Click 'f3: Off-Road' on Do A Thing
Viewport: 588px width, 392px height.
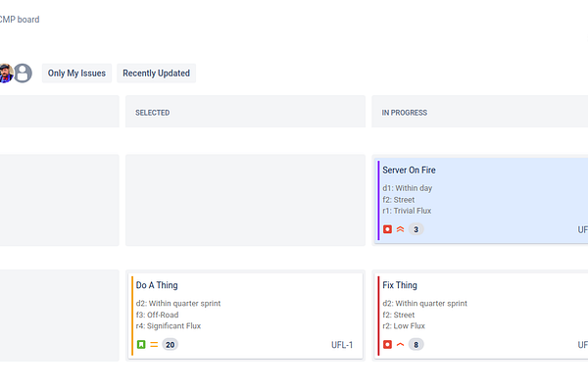coord(157,315)
